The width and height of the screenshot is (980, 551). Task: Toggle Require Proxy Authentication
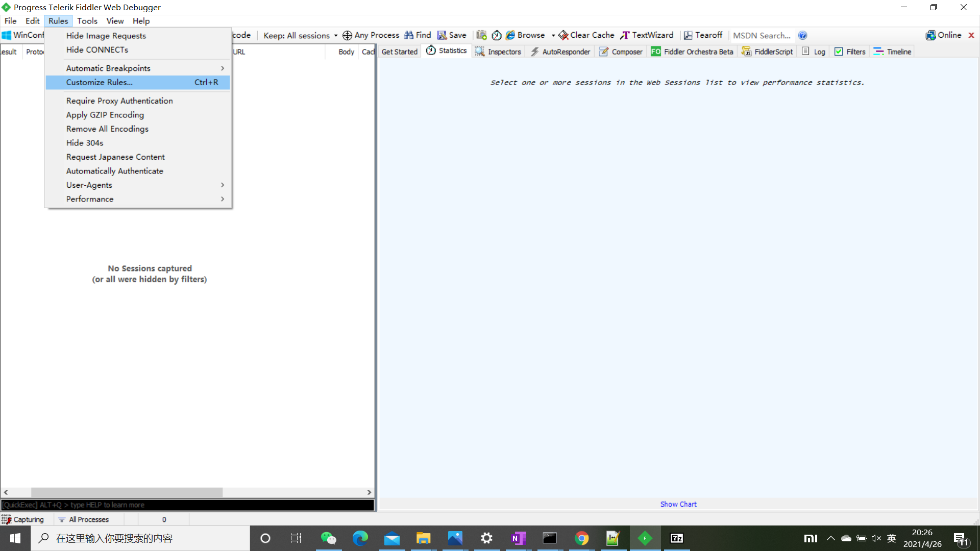[138, 101]
